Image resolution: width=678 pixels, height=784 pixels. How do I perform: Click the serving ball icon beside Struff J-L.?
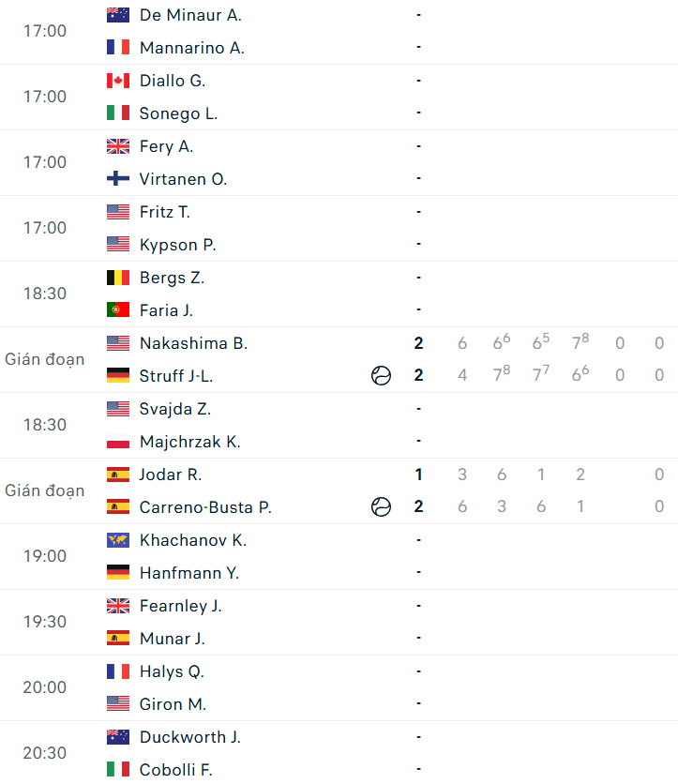381,375
